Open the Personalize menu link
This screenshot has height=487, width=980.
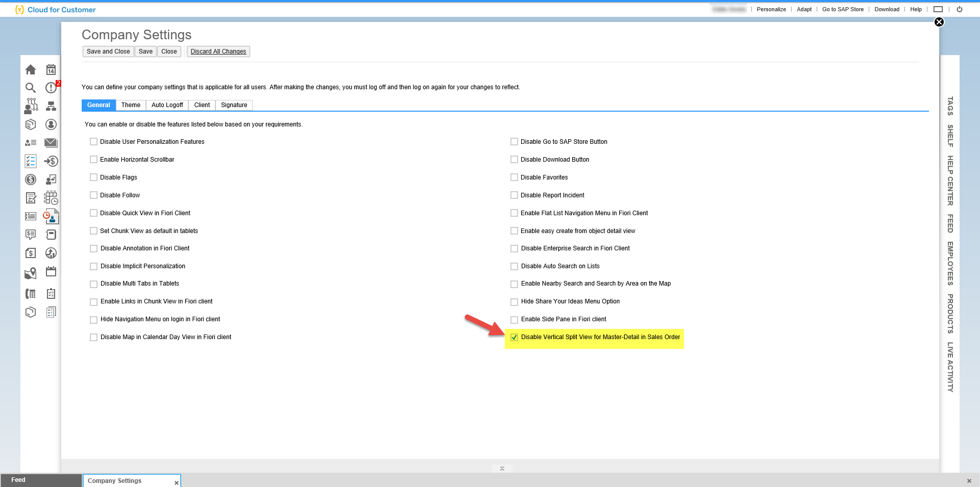coord(771,9)
